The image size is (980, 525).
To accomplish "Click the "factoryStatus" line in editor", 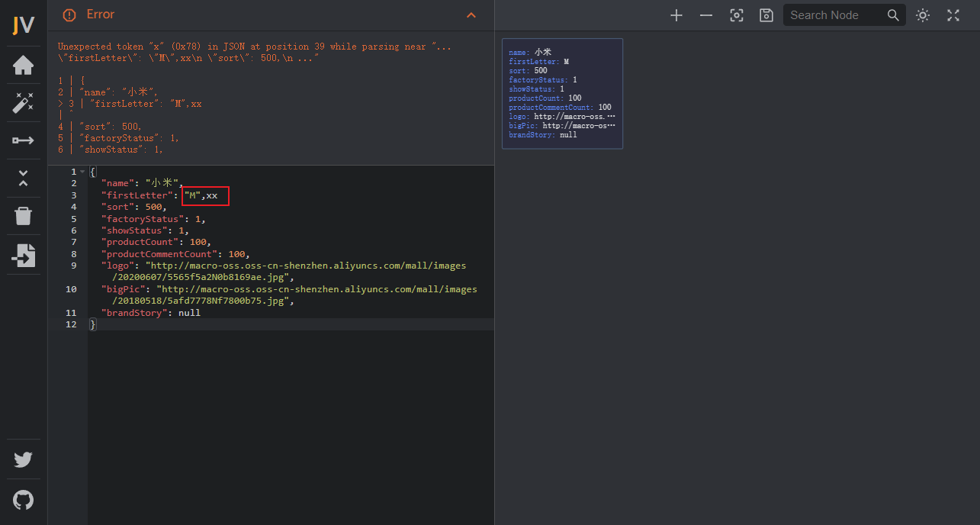I will pos(153,219).
